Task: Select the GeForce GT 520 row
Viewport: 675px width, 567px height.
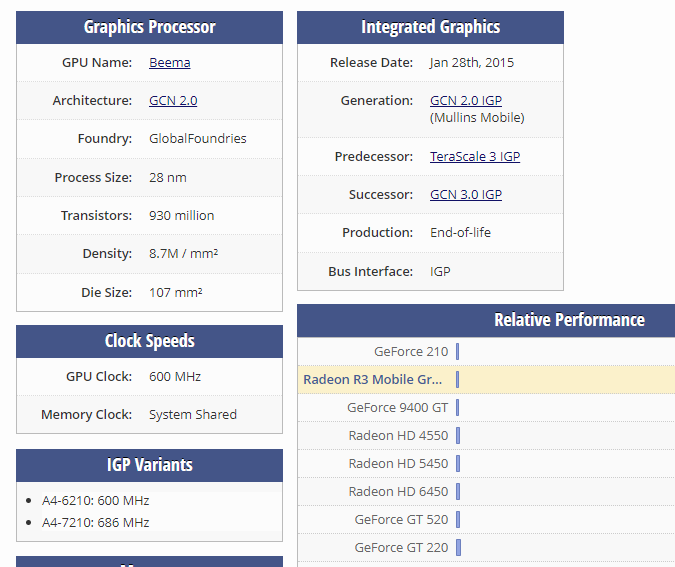Action: click(486, 520)
